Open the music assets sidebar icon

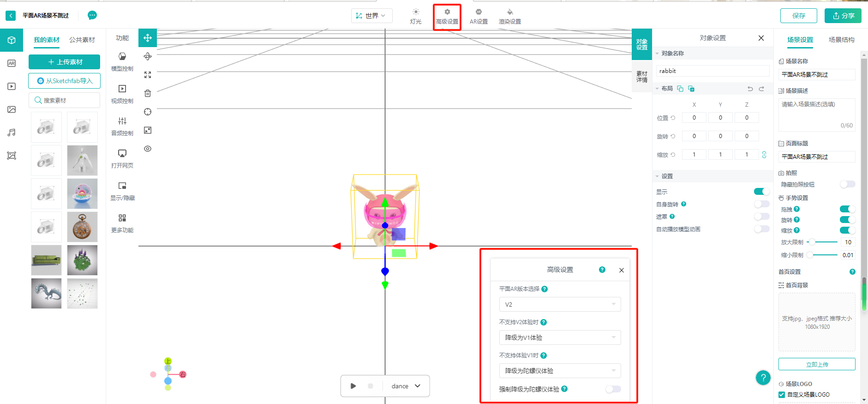point(12,133)
